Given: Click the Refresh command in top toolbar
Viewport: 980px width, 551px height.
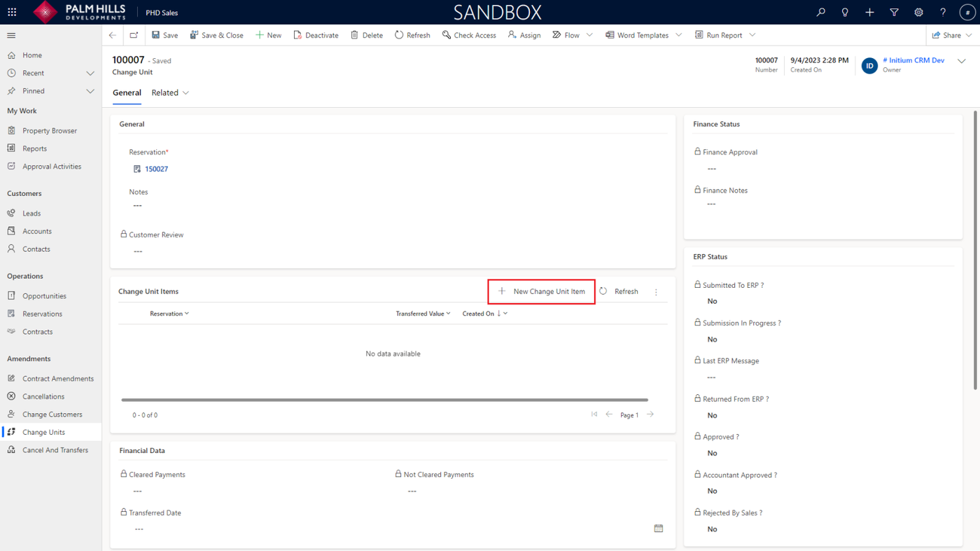Looking at the screenshot, I should pyautogui.click(x=412, y=35).
